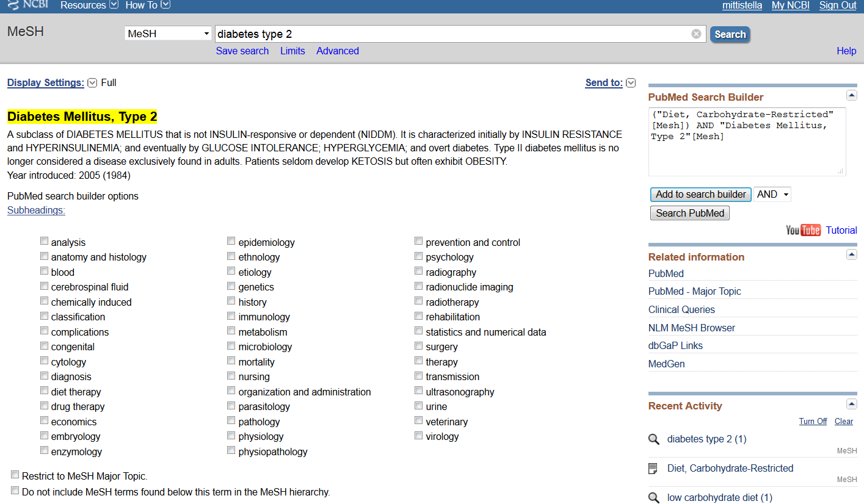Enable Restrict to MeSH Major Topic

click(x=15, y=475)
